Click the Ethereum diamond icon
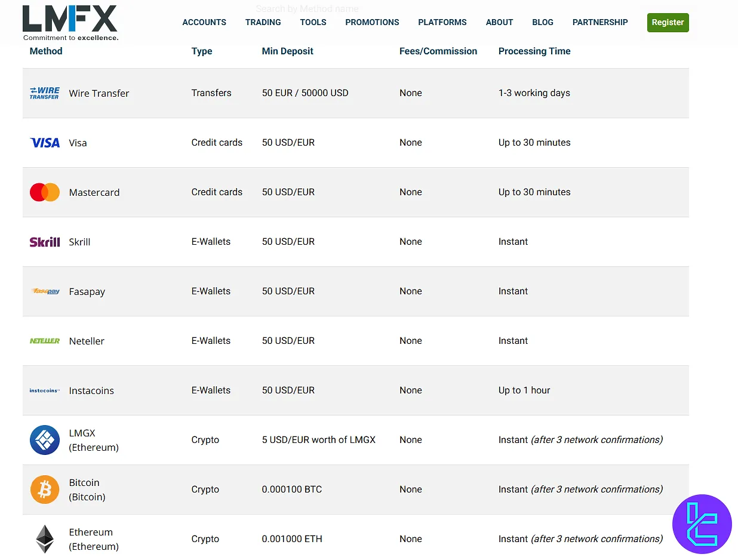738x560 pixels. pyautogui.click(x=45, y=539)
